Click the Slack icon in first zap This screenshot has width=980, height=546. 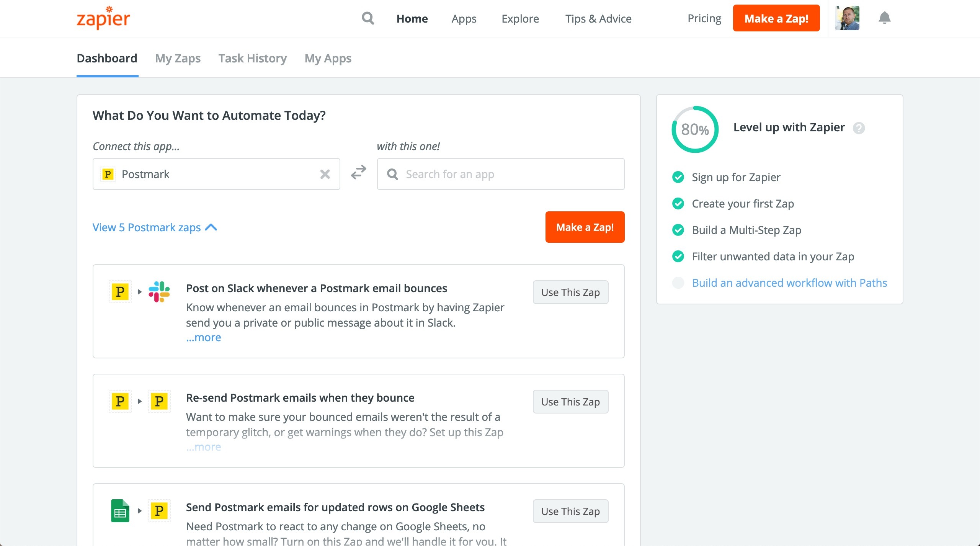[159, 292]
